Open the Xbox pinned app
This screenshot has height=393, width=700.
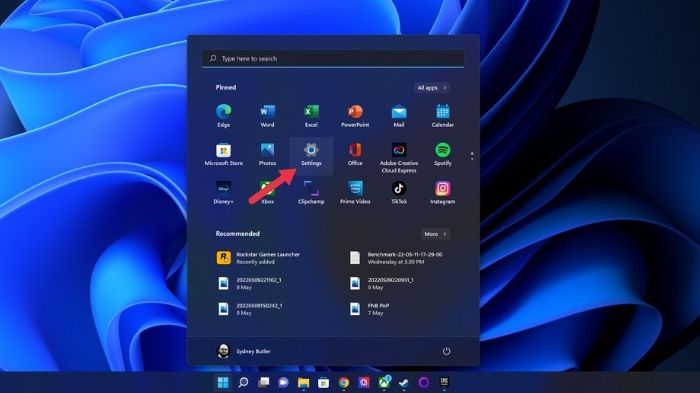pyautogui.click(x=267, y=192)
